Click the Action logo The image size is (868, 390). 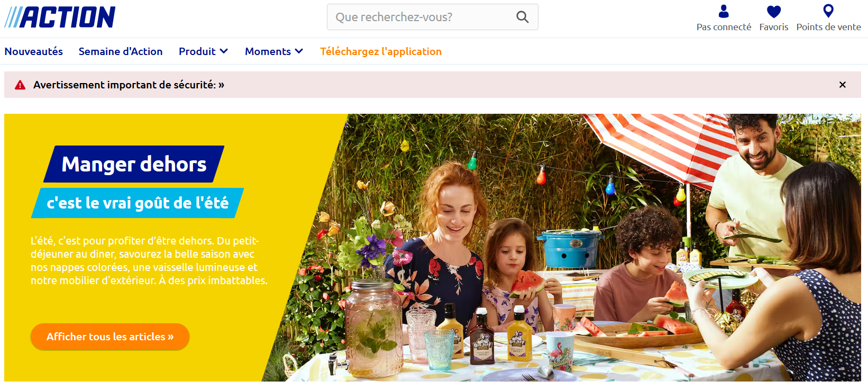[60, 17]
